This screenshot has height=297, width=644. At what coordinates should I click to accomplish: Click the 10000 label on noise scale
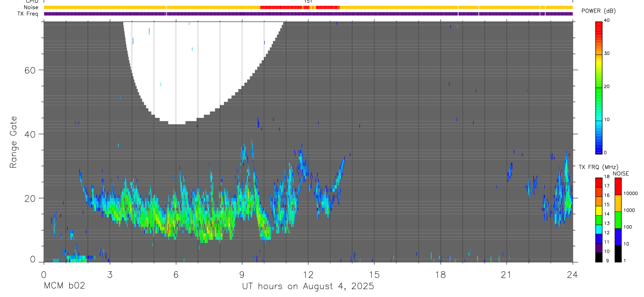click(x=632, y=193)
